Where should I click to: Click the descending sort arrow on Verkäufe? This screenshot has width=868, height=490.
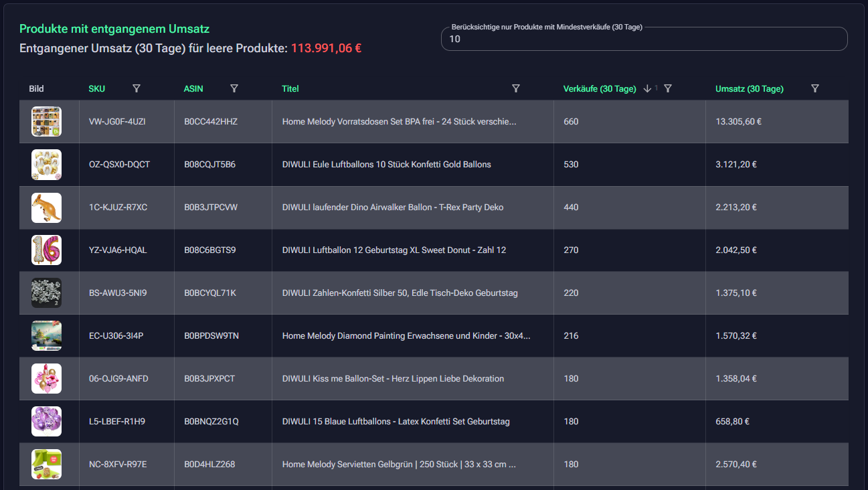pos(647,88)
